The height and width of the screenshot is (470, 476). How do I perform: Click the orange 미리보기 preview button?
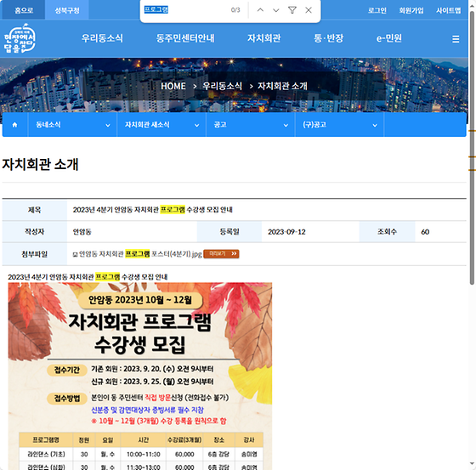221,254
